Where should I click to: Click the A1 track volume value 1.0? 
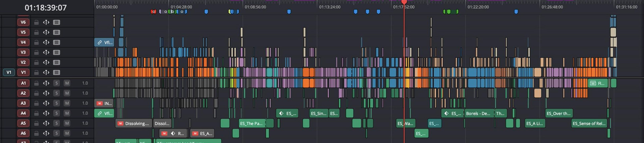(85, 83)
